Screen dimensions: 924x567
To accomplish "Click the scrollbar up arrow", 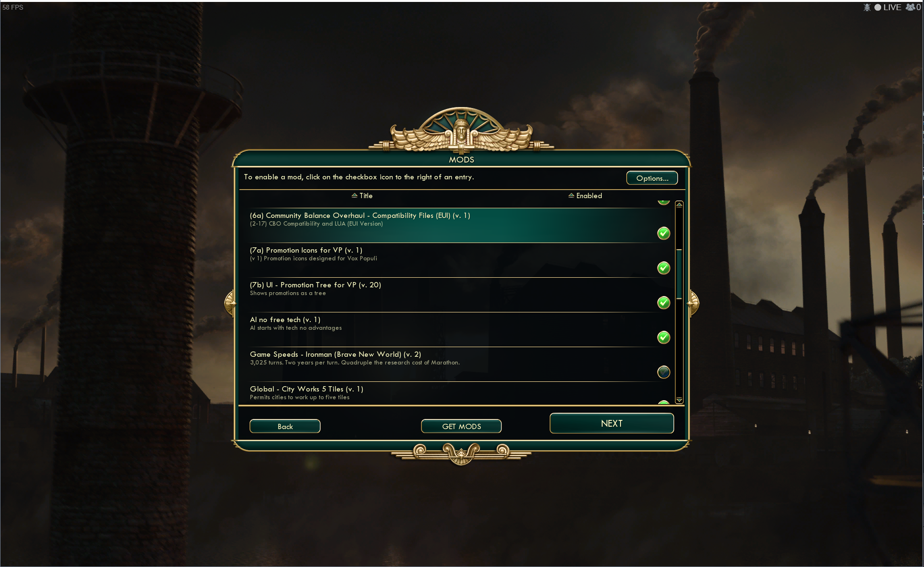I will click(679, 205).
